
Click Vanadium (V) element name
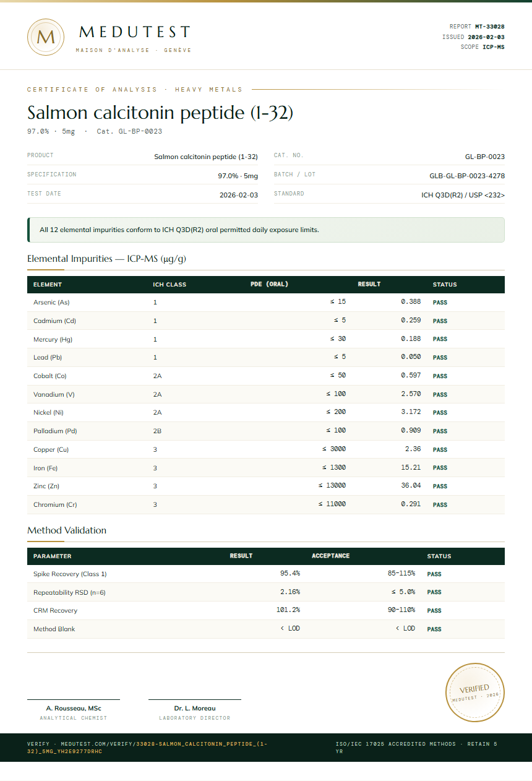click(x=54, y=395)
